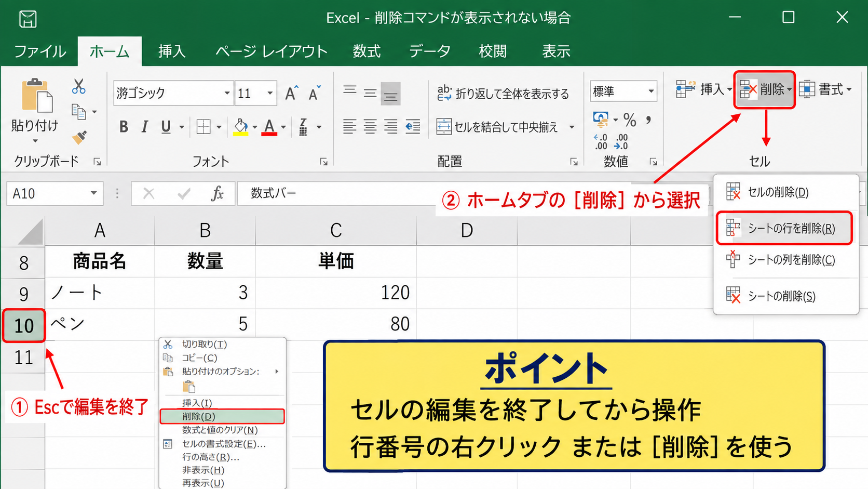Click the Paste clipboard icon

36,96
